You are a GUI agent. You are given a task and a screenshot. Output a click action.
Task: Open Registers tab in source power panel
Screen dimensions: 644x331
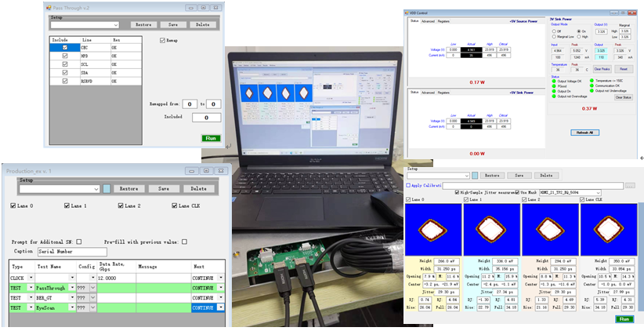pyautogui.click(x=443, y=21)
